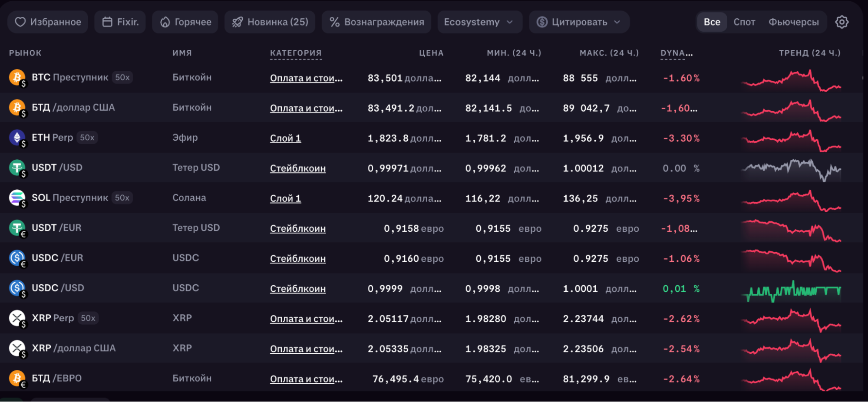The image size is (868, 402).
Task: Sort by the КАТЕГОРИЯ column header
Action: pos(296,53)
